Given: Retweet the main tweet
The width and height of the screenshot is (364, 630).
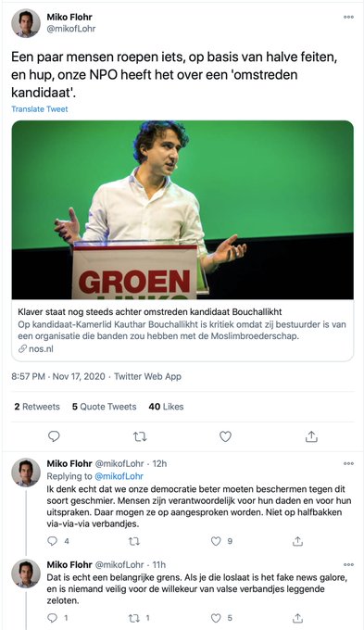Looking at the screenshot, I should [x=140, y=436].
